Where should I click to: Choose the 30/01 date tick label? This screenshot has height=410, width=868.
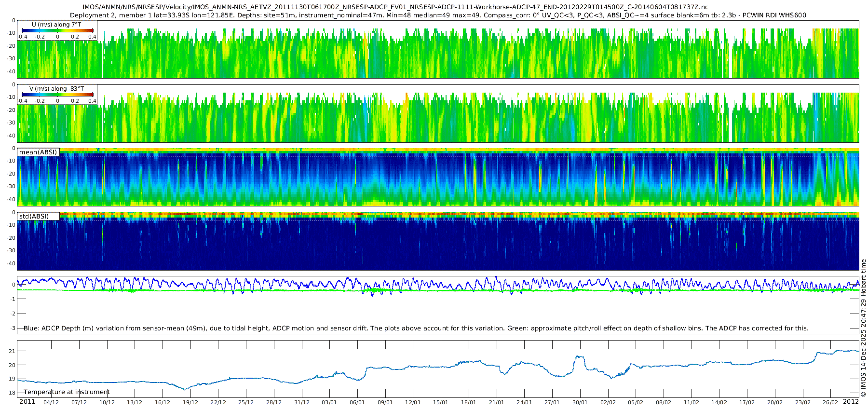pyautogui.click(x=580, y=403)
